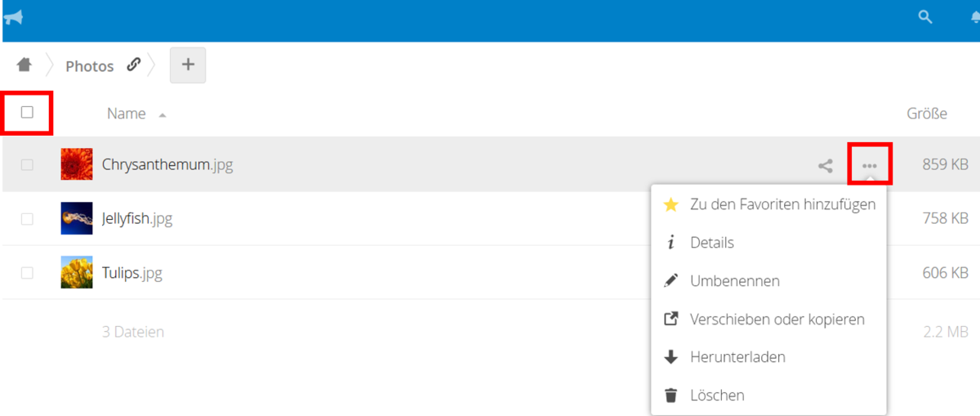
Task: Sort by the Größe column header
Action: point(926,114)
